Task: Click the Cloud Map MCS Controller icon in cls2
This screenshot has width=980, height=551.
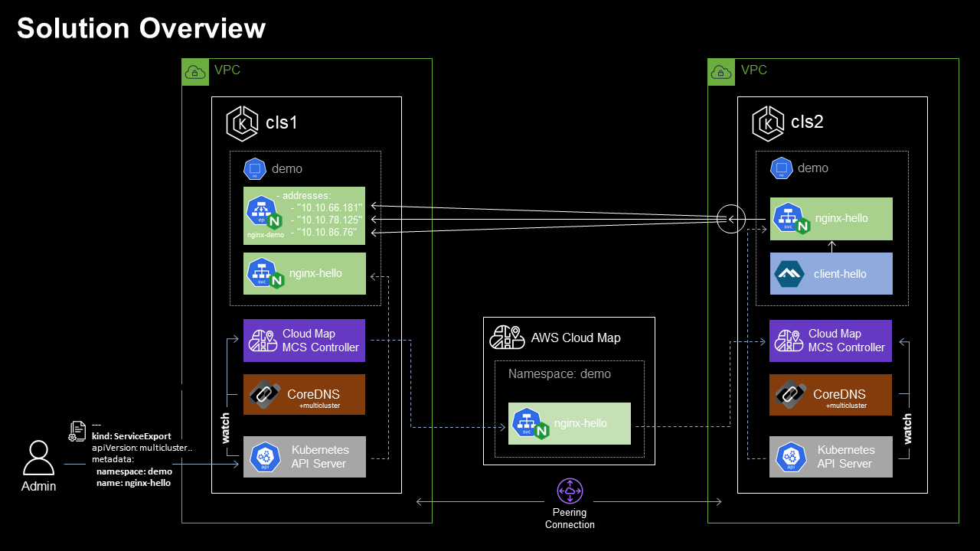Action: pyautogui.click(x=789, y=341)
